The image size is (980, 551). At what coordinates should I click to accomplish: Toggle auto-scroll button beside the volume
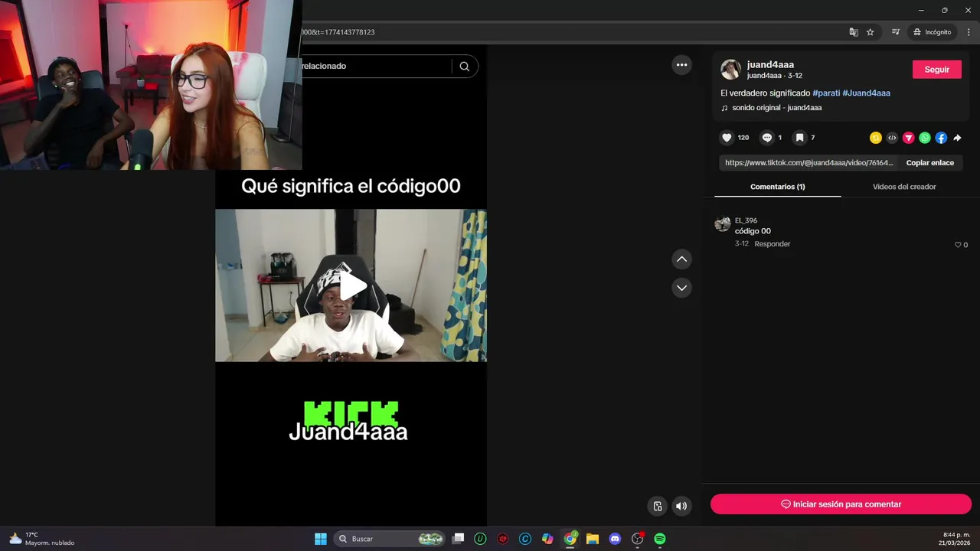click(657, 506)
